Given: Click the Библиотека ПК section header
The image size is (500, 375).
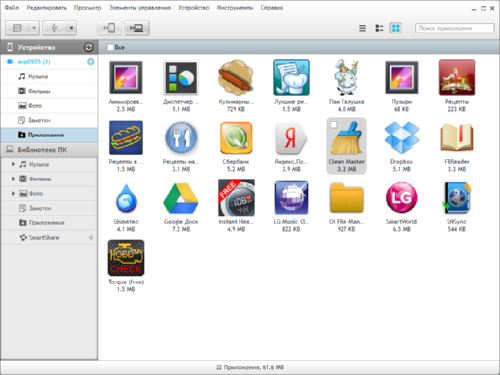Looking at the screenshot, I should coord(49,150).
